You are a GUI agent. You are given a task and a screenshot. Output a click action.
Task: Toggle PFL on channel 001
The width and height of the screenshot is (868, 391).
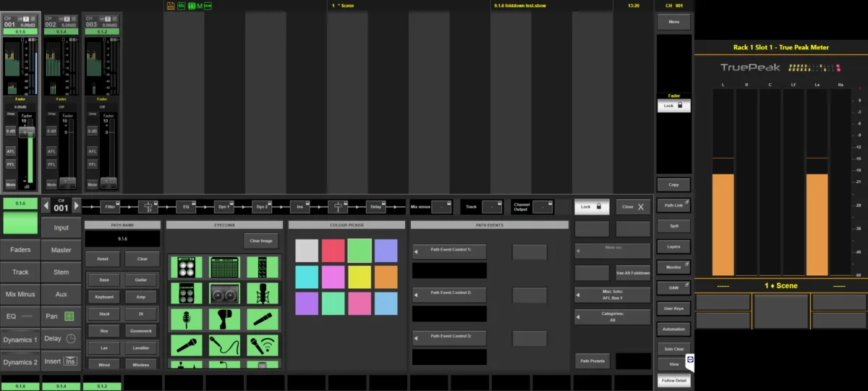11,164
